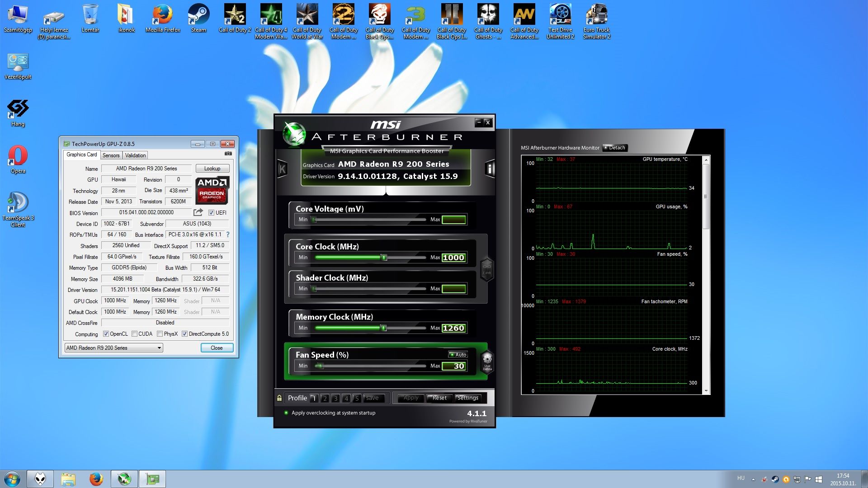Select Afterburner profile slot 2
The height and width of the screenshot is (488, 868).
click(325, 399)
